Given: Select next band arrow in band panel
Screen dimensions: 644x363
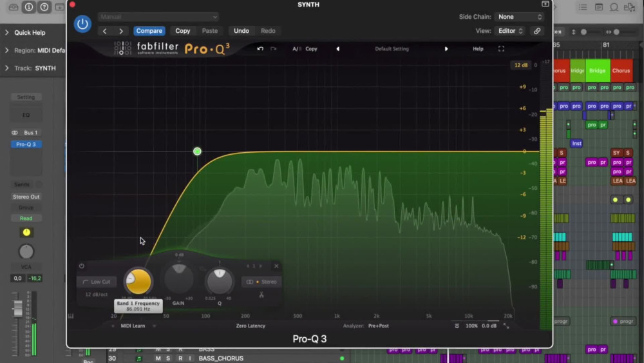Looking at the screenshot, I should click(260, 266).
